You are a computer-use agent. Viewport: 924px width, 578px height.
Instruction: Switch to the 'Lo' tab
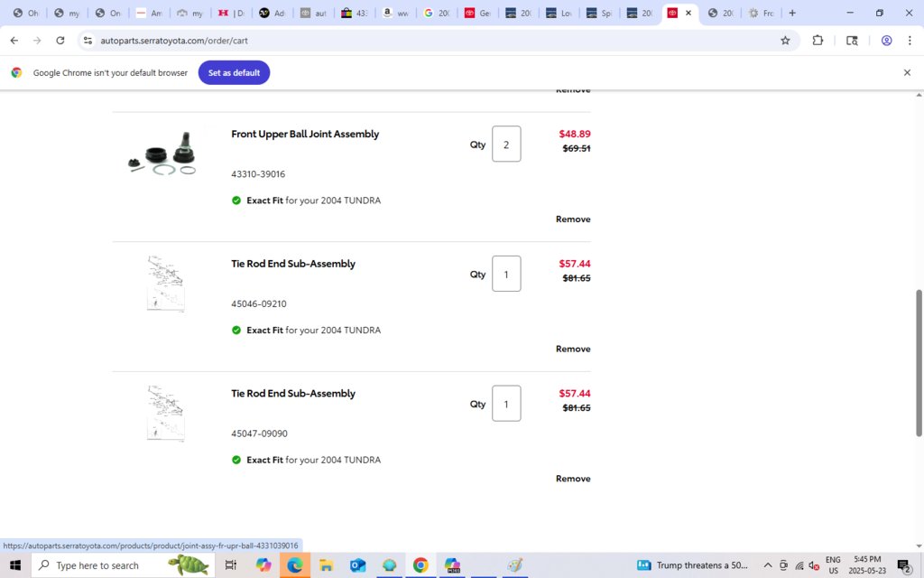559,13
